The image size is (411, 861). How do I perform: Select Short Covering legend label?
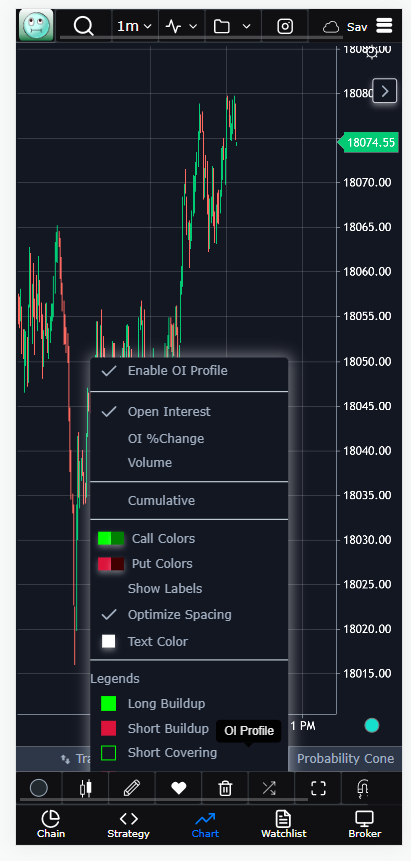[173, 752]
